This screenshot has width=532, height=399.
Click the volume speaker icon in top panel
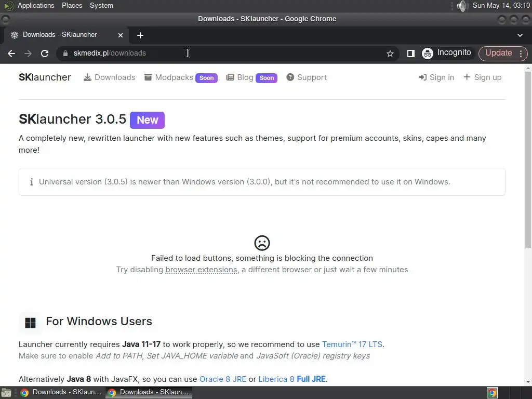click(x=462, y=6)
